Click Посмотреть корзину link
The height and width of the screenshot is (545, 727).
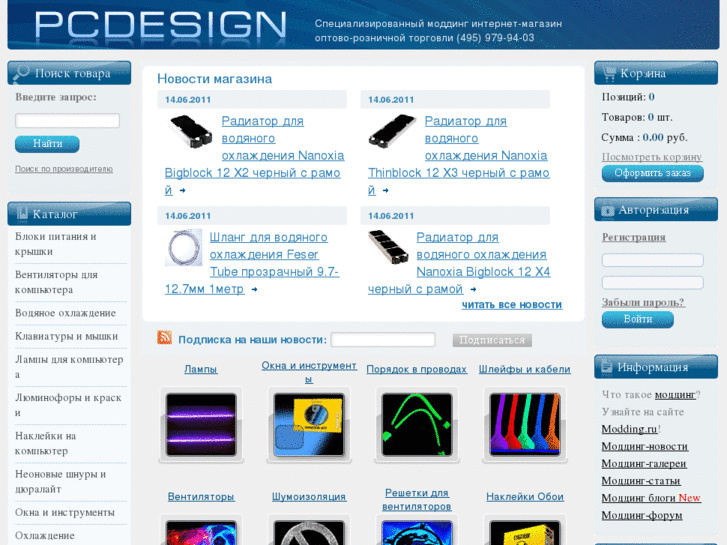652,157
